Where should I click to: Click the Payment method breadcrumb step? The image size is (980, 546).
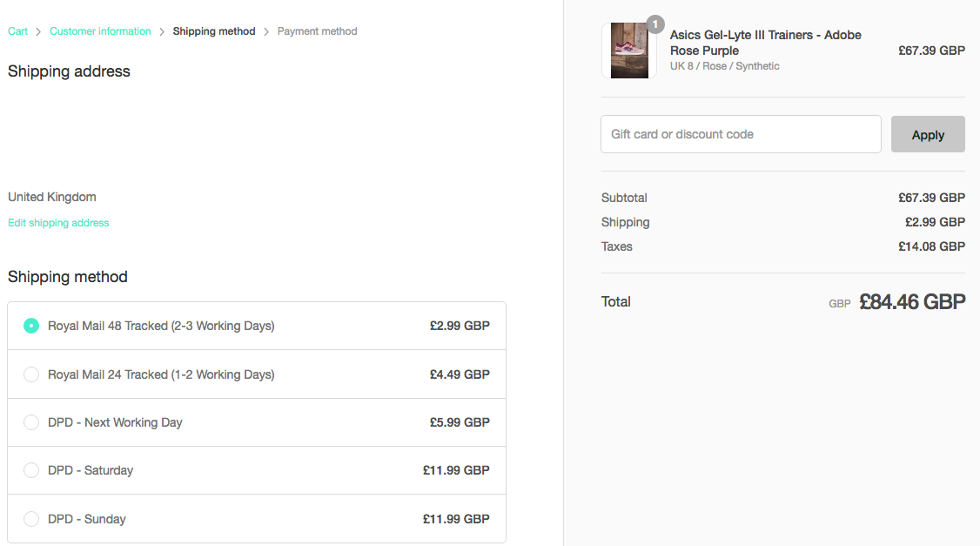click(317, 31)
